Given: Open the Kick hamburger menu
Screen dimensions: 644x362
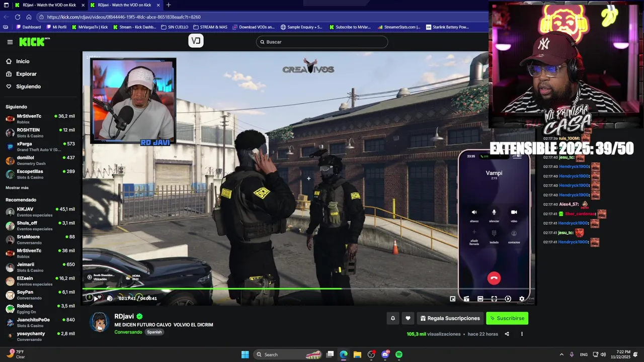Looking at the screenshot, I should pyautogui.click(x=10, y=42).
